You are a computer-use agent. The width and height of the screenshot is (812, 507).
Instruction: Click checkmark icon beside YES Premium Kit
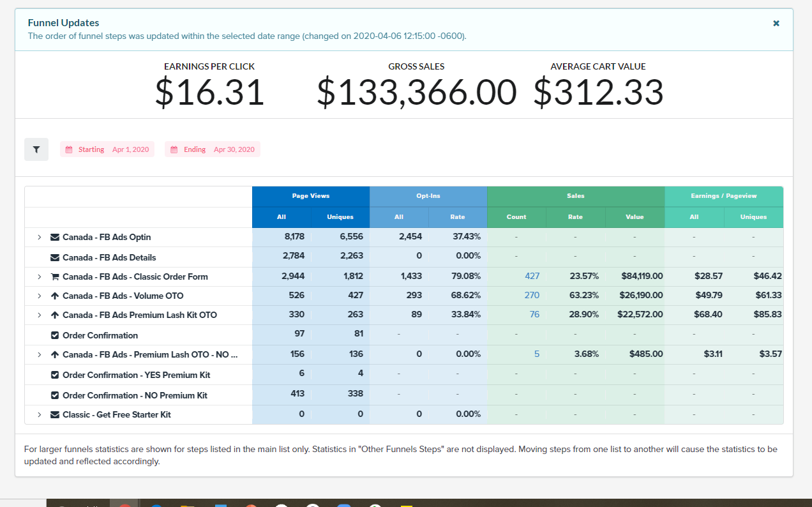point(55,375)
